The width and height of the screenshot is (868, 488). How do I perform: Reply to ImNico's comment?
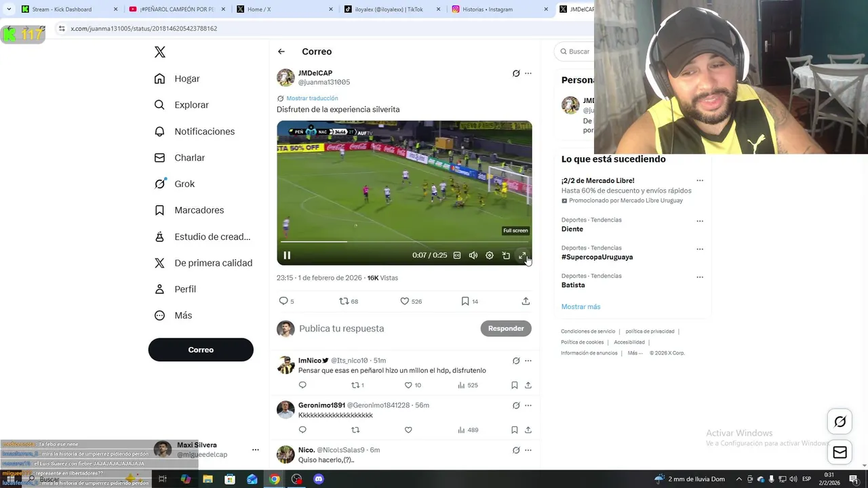coord(302,385)
